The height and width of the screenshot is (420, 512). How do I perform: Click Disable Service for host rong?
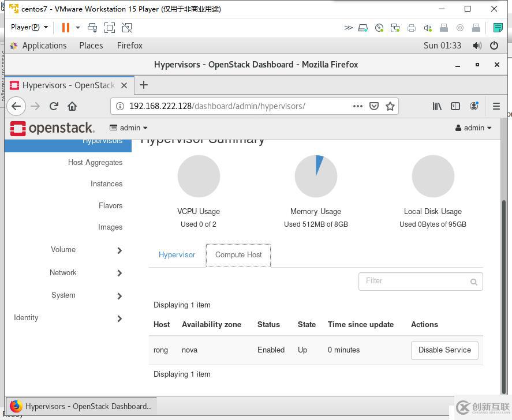point(444,350)
